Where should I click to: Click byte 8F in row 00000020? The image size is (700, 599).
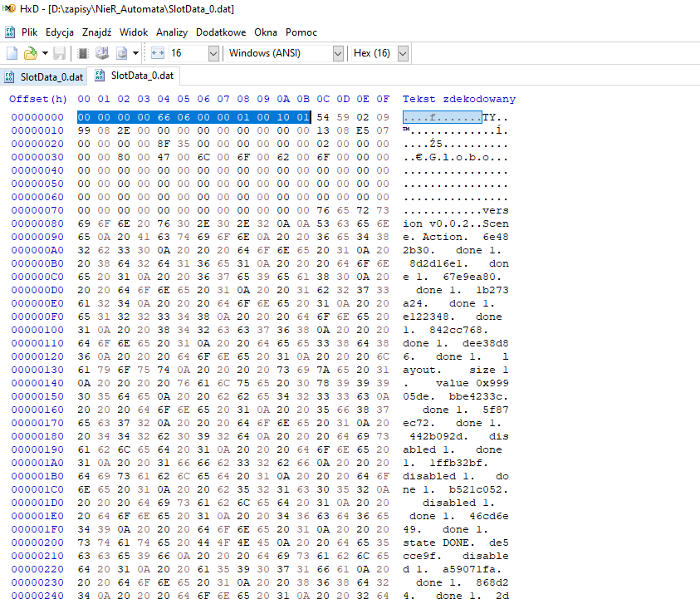(x=164, y=144)
